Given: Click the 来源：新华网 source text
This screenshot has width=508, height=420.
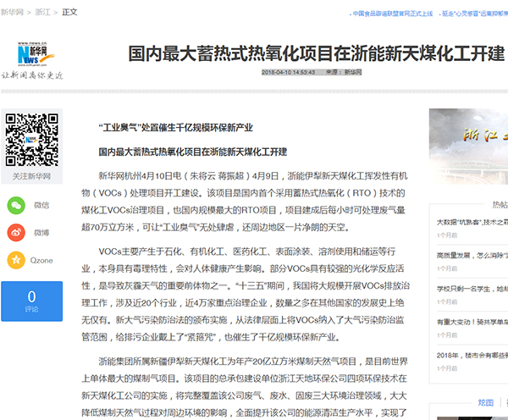Looking at the screenshot, I should 344,74.
